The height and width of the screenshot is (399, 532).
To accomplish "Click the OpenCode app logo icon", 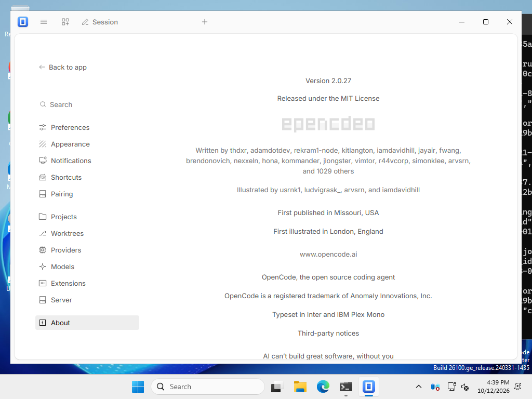I will [x=23, y=22].
